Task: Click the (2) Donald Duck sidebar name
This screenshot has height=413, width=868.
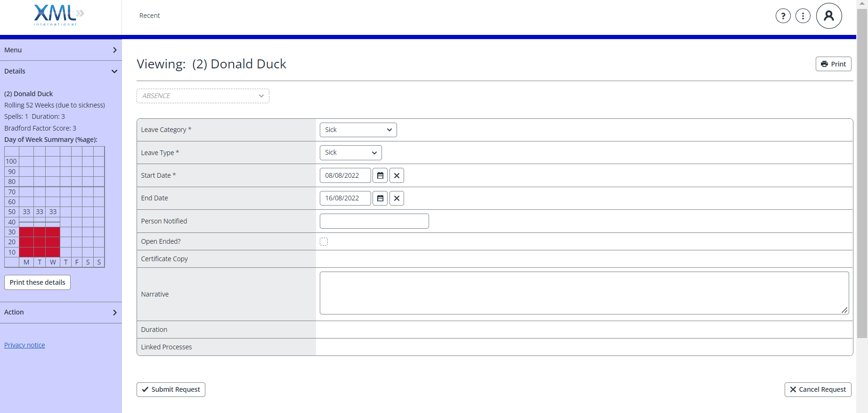Action: (x=28, y=94)
